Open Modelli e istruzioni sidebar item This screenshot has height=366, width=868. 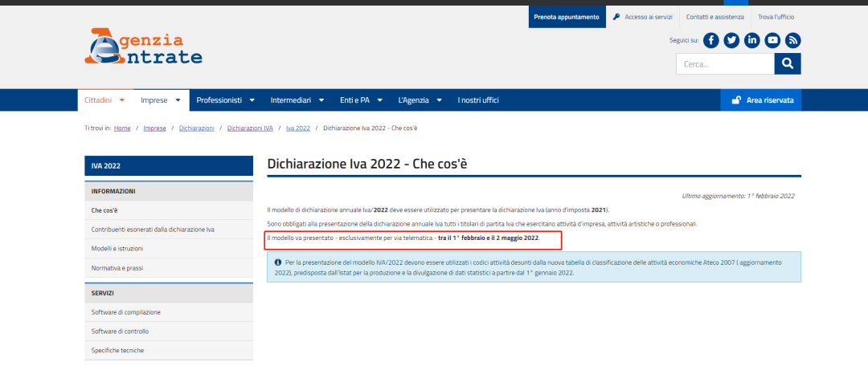pyautogui.click(x=169, y=249)
